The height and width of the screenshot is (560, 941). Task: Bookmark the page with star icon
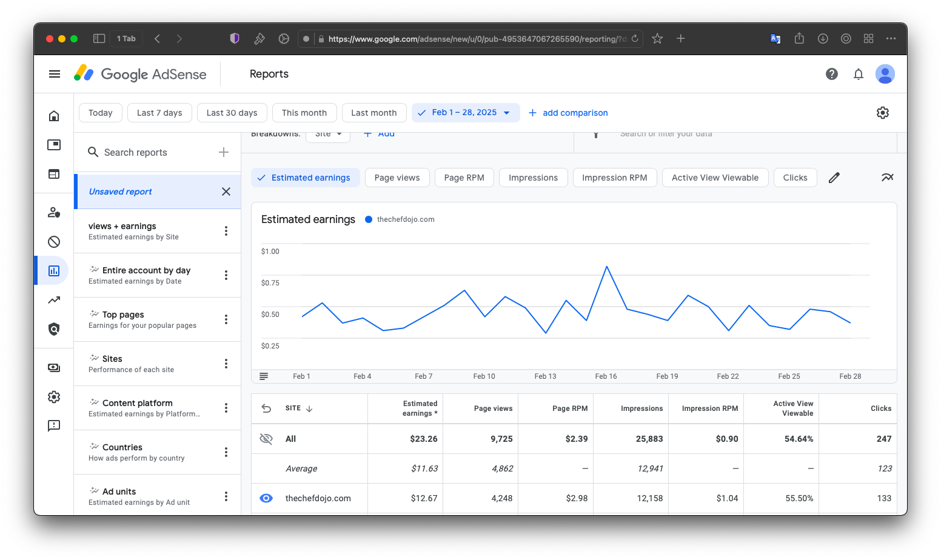(x=657, y=39)
